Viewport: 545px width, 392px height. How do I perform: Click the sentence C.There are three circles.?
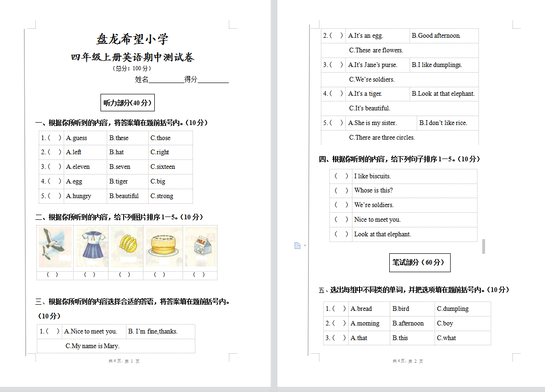click(382, 138)
